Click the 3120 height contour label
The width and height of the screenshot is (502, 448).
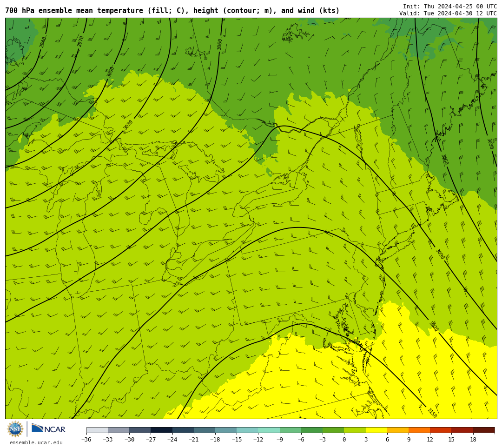pyautogui.click(x=434, y=326)
